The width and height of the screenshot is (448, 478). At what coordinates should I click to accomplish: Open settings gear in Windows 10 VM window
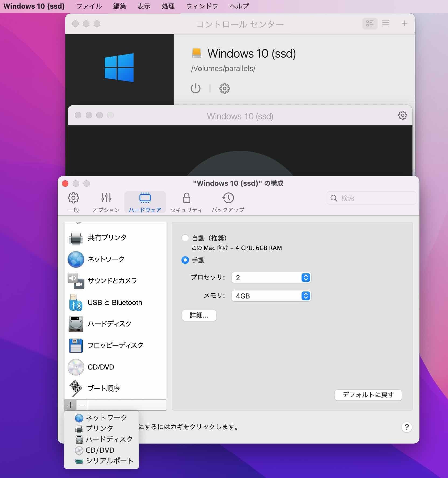pos(402,115)
